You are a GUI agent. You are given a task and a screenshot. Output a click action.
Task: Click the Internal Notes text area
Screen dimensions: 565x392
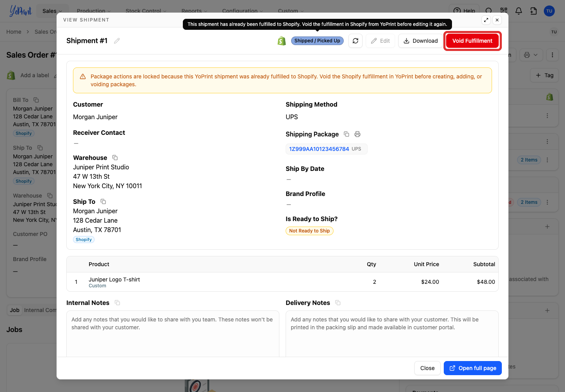coord(173,334)
